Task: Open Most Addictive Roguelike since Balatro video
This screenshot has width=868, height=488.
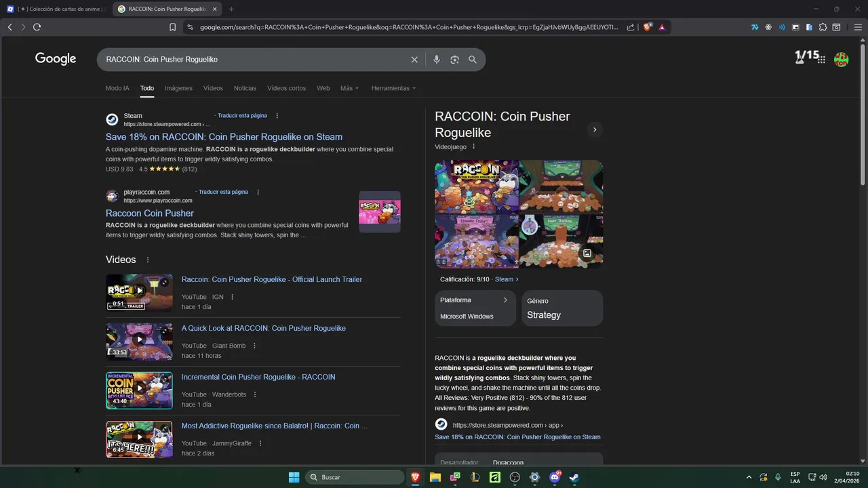Action: click(274, 426)
